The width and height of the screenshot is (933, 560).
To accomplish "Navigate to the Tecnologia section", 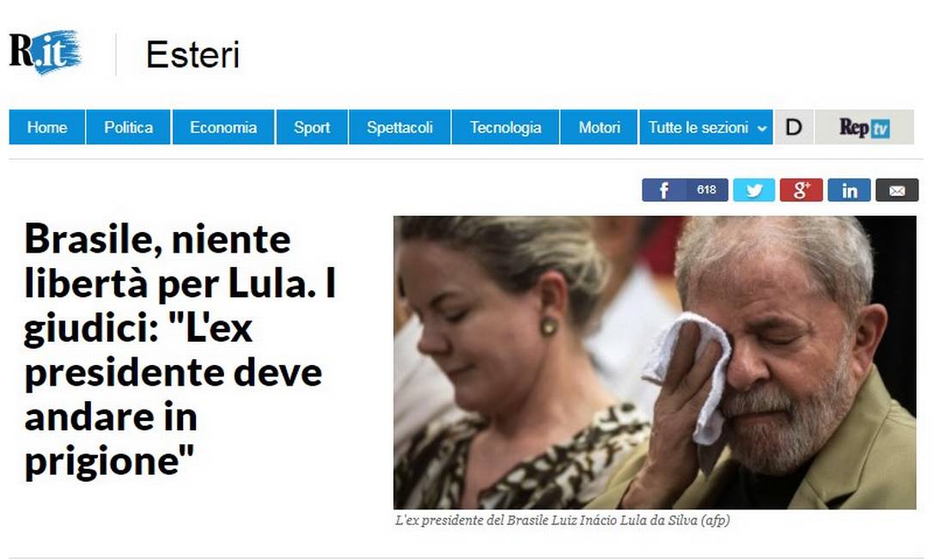I will [505, 127].
